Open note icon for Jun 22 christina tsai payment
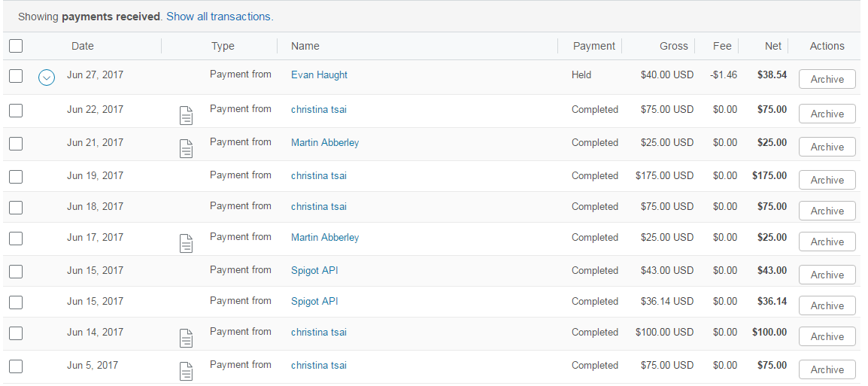The height and width of the screenshot is (386, 868). pyautogui.click(x=186, y=115)
